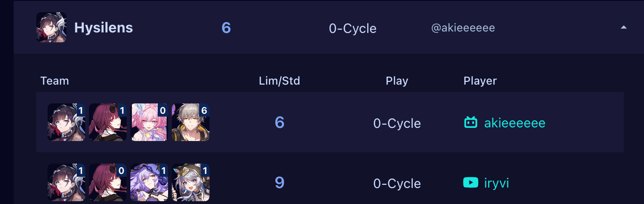This screenshot has height=204, width=644.
Task: Sort by Lim/Std column header
Action: [x=279, y=81]
